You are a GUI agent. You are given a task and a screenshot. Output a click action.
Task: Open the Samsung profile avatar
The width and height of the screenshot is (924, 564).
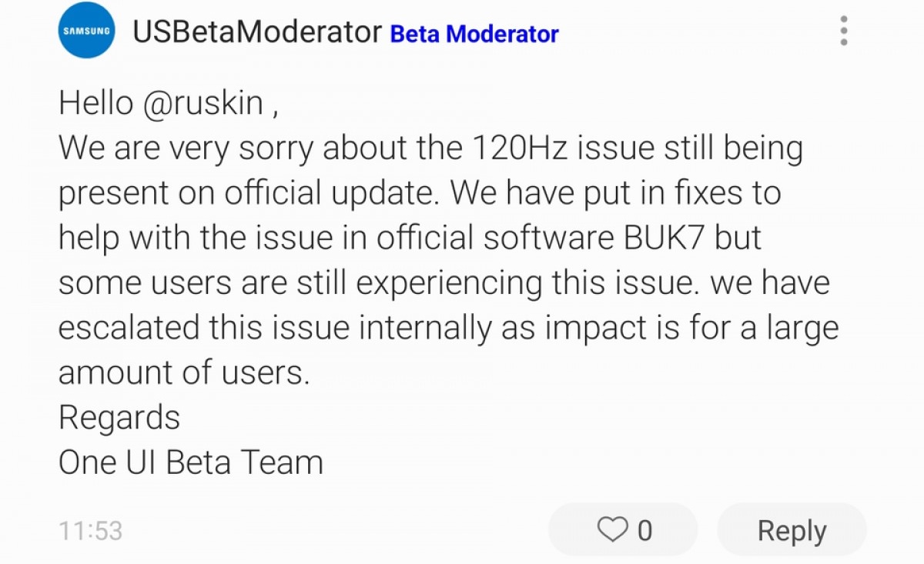[87, 31]
